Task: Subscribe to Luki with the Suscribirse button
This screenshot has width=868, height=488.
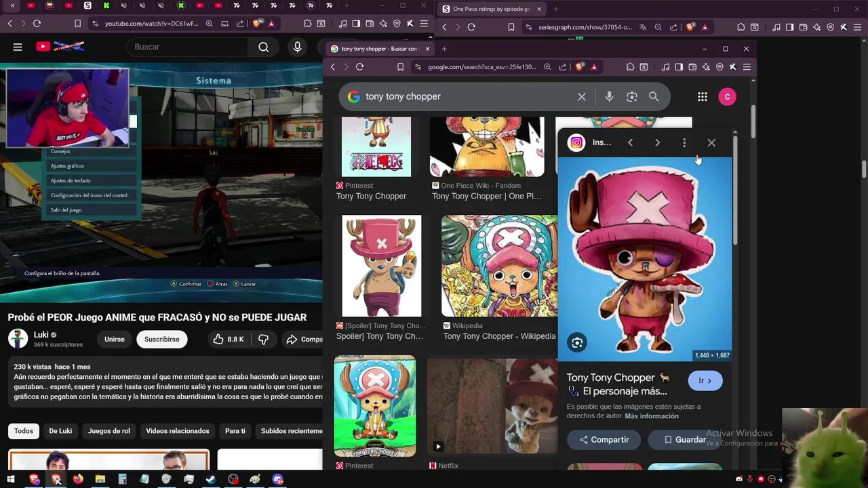Action: (x=161, y=339)
